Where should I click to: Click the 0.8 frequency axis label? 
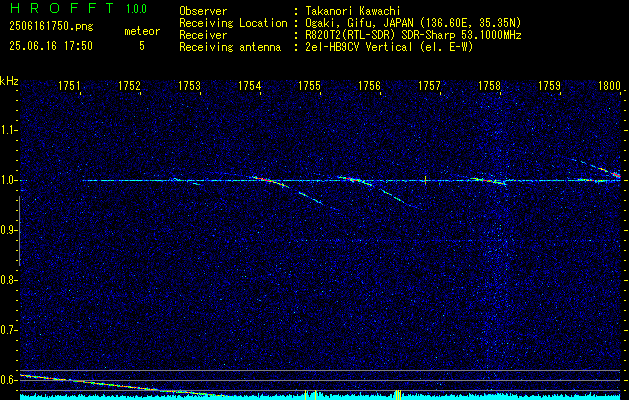tap(8, 280)
